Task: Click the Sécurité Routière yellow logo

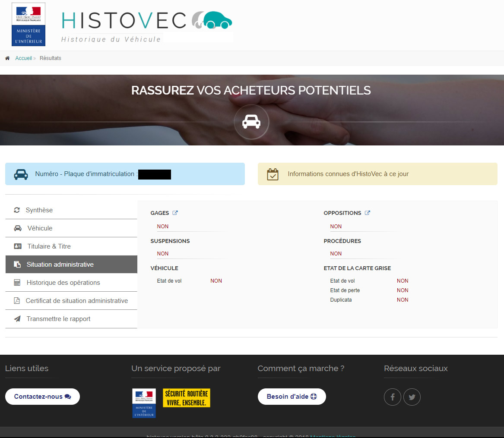Action: point(187,398)
